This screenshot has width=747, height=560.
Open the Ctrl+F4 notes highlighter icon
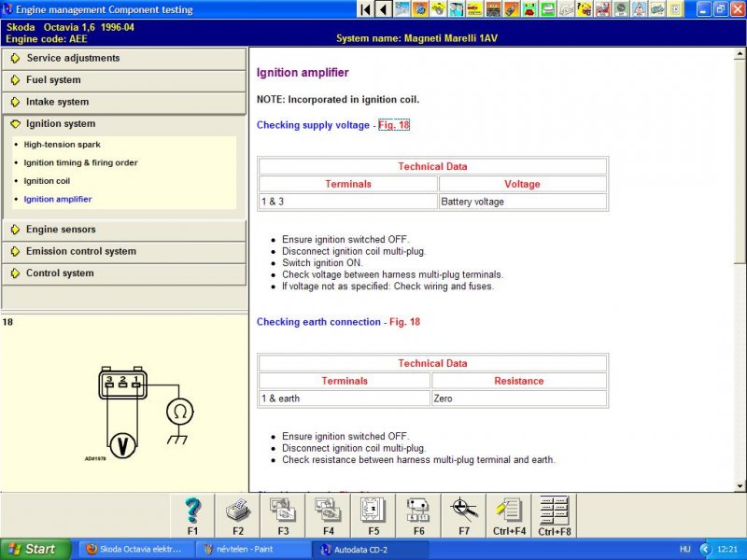[509, 516]
